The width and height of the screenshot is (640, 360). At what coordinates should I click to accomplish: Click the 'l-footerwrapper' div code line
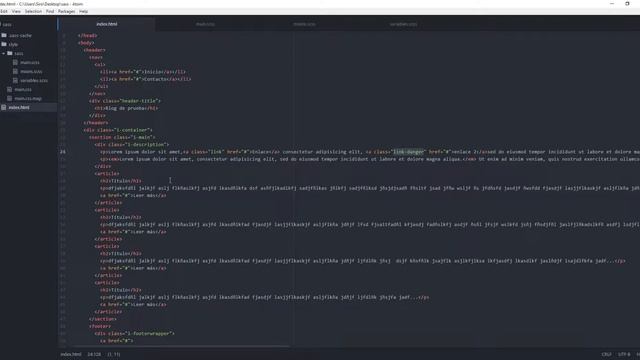[135, 333]
